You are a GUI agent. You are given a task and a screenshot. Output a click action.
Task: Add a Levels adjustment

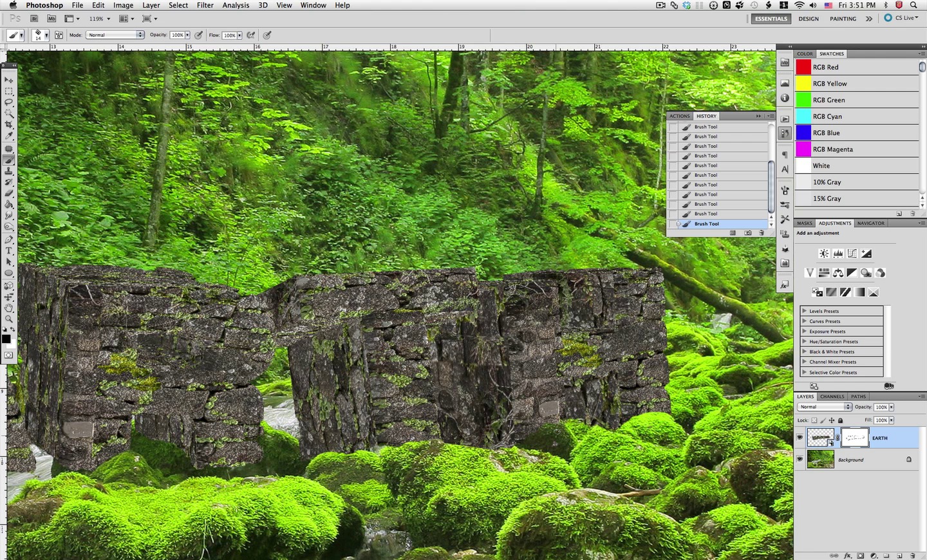(838, 254)
